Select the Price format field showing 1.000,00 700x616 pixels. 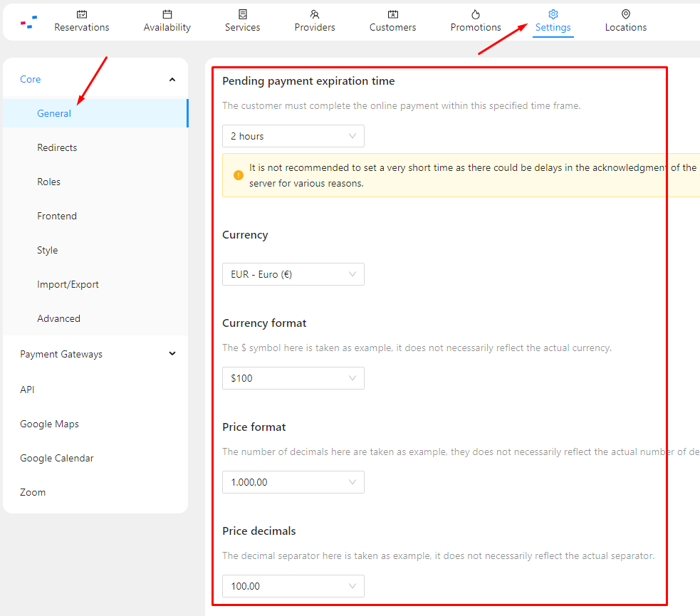(x=293, y=481)
